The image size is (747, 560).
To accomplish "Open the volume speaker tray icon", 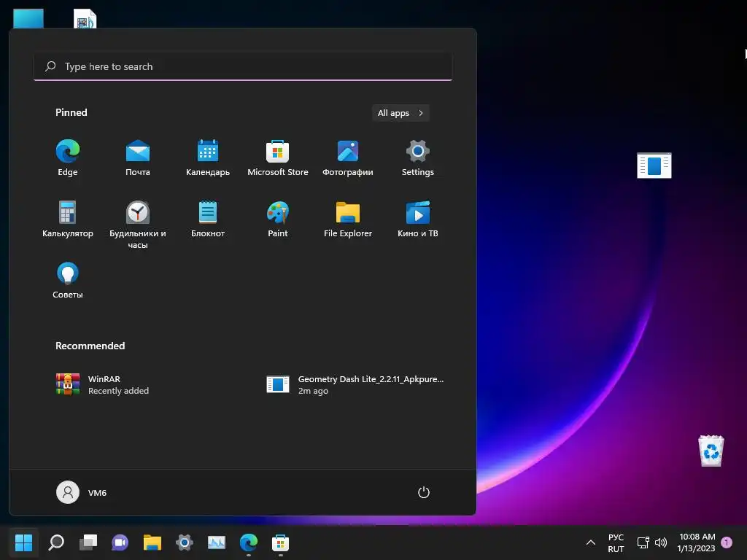I will [661, 542].
